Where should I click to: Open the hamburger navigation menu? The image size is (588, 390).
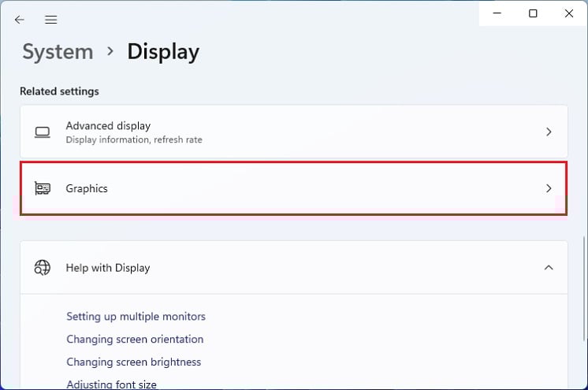[50, 20]
